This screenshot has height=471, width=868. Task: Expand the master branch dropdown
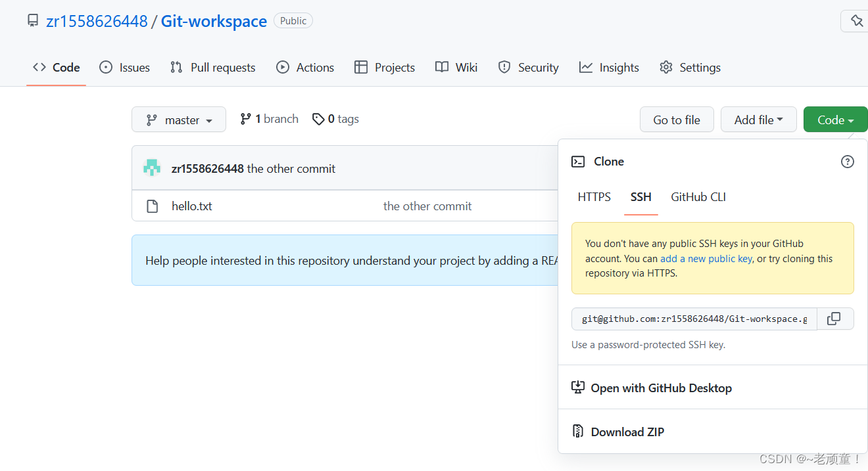(179, 120)
